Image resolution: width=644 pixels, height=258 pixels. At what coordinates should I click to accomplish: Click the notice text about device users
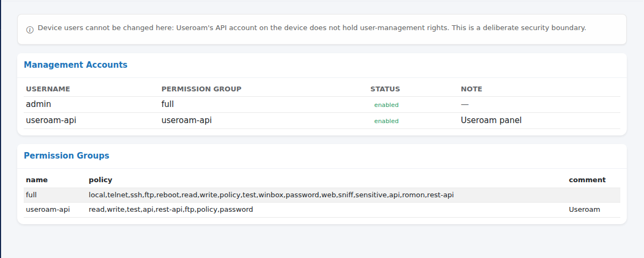[312, 28]
